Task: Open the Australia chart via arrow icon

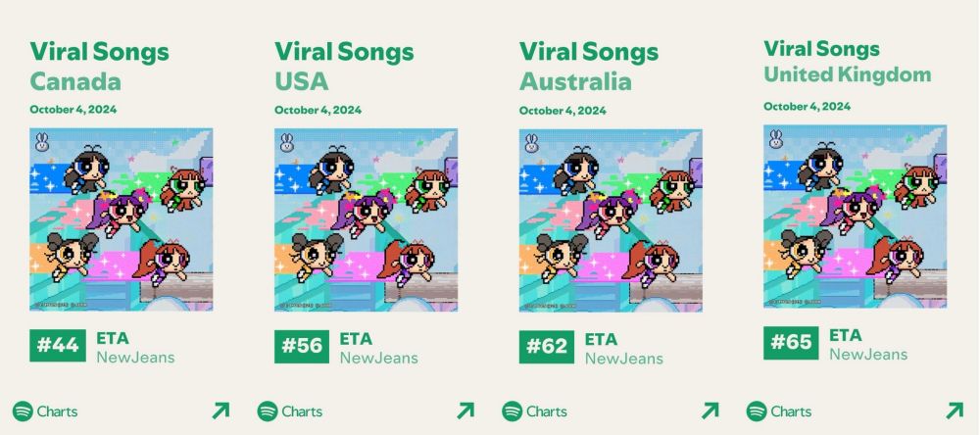Action: (710, 411)
